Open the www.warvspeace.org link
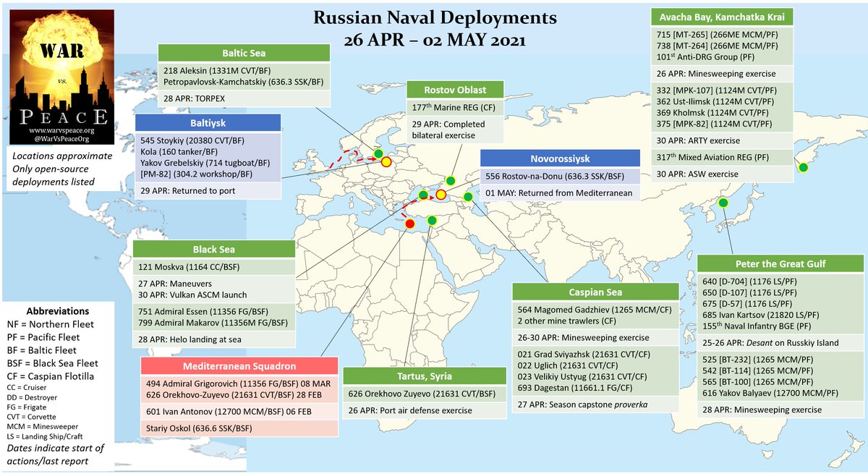This screenshot has height=474, width=868. (62, 131)
